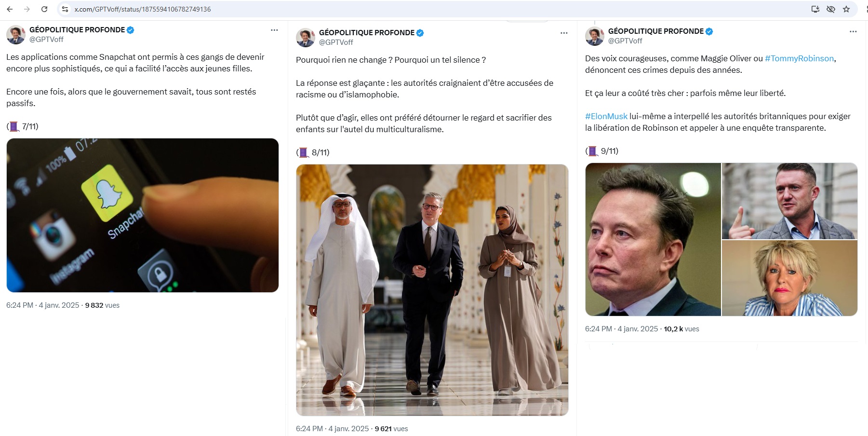Click the browser back arrow
Viewport: 868px width, 436px height.
(10, 9)
